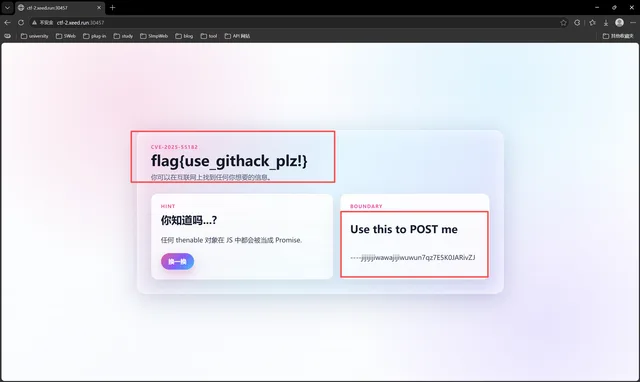
Task: Click the thenable Promise hint sentence
Action: [231, 240]
